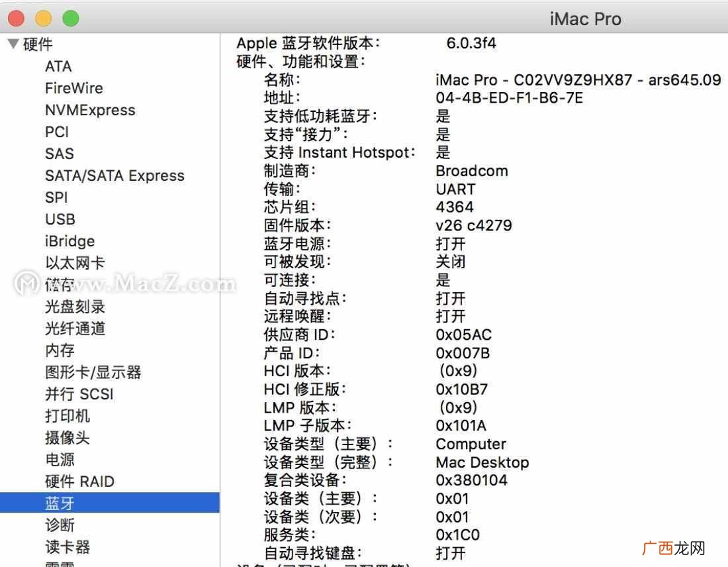The width and height of the screenshot is (728, 567).
Task: Click firmware version v26 c4279
Action: [474, 225]
